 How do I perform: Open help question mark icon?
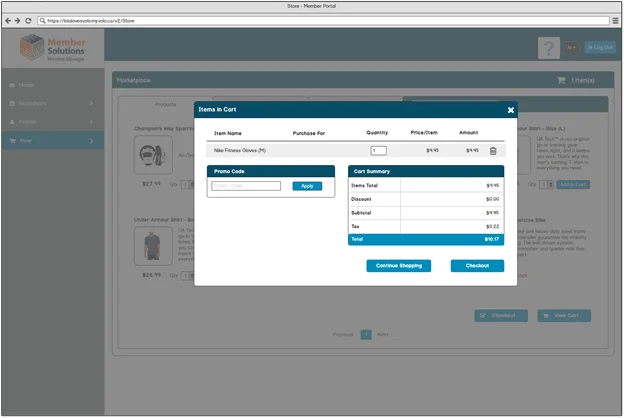(x=549, y=48)
